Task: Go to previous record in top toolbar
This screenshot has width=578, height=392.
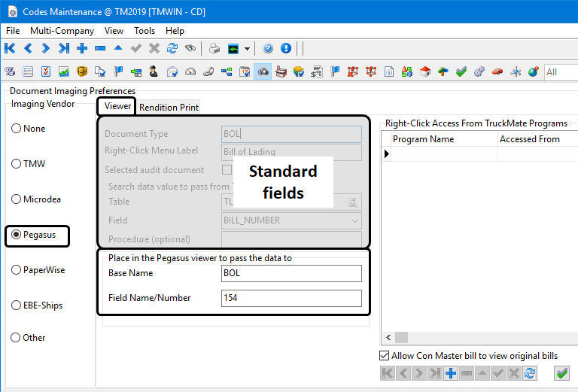Action: (x=28, y=48)
